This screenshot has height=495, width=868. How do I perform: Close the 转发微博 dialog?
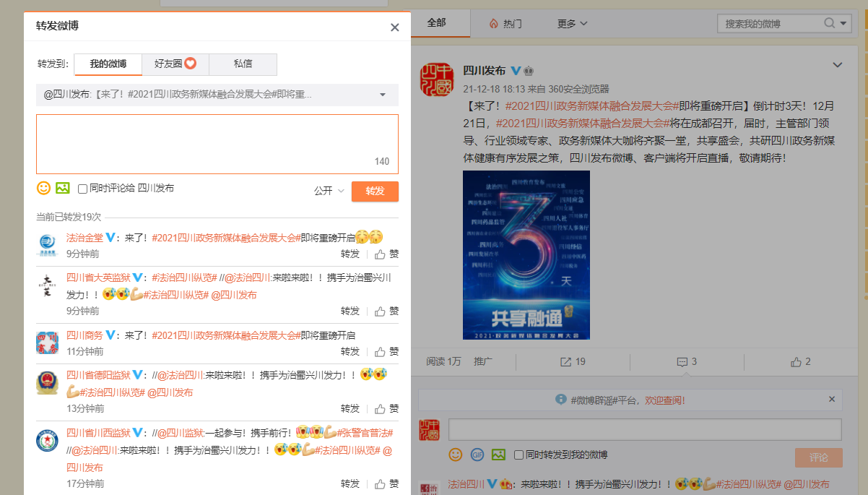(x=394, y=27)
